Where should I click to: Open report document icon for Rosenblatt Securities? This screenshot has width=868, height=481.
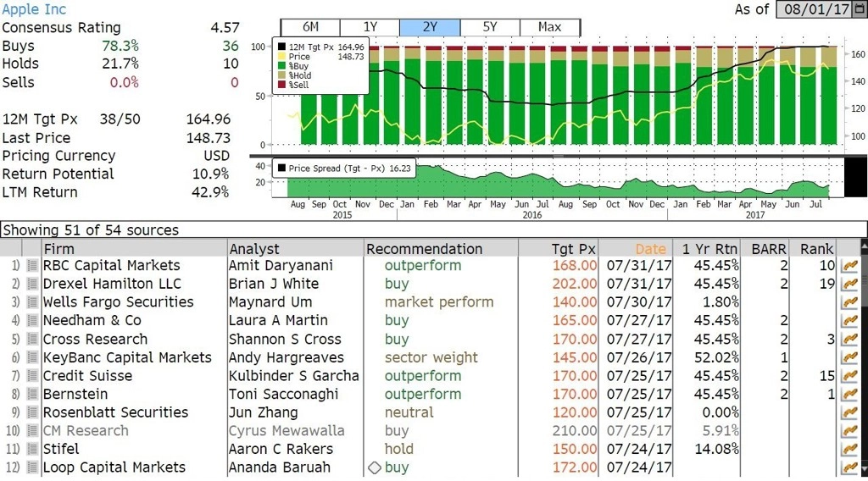32,412
